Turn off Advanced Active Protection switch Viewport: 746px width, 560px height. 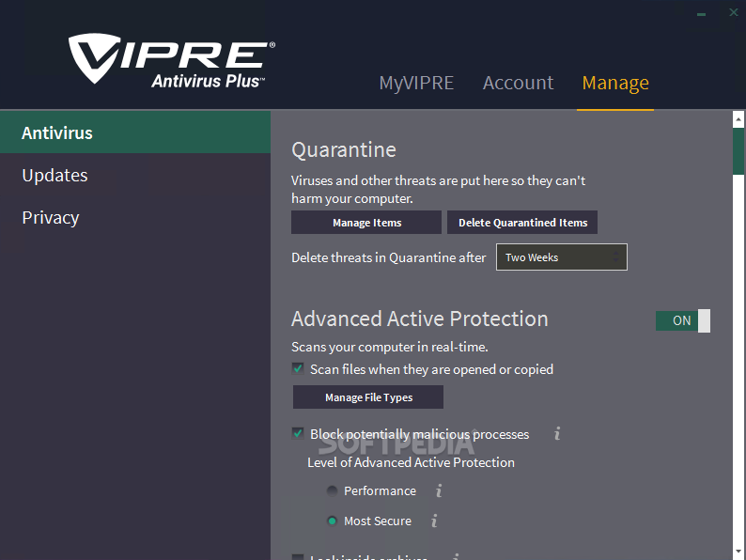[x=683, y=320]
